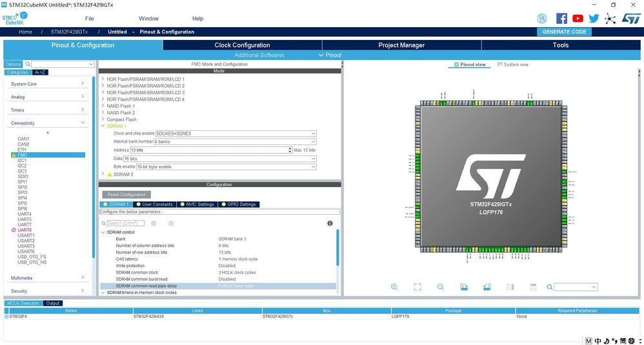Open the User Constants tab
The image size is (644, 345).
(155, 204)
